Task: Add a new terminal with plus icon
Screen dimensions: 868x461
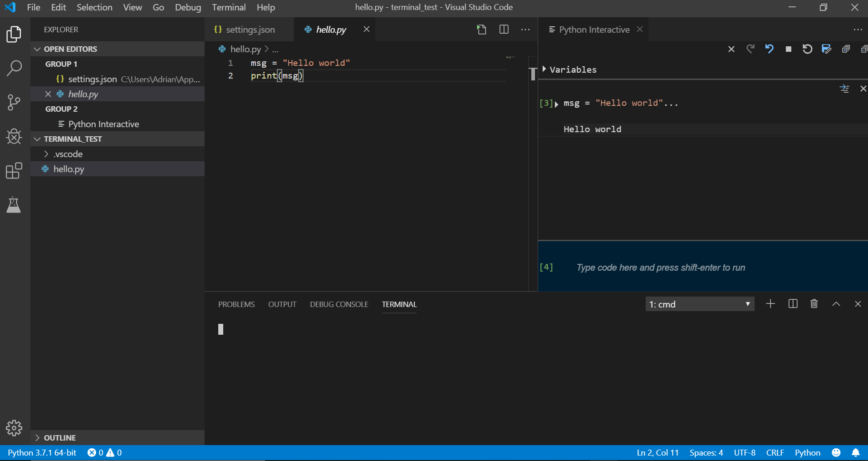Action: (x=770, y=304)
